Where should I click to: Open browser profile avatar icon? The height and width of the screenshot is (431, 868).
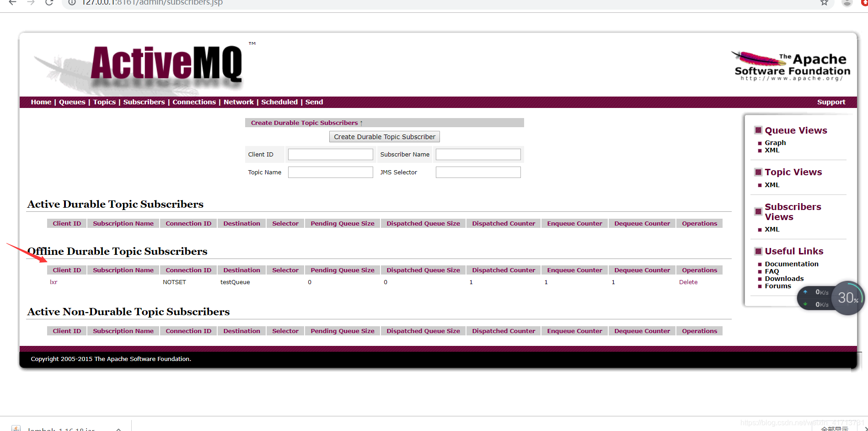pyautogui.click(x=847, y=3)
